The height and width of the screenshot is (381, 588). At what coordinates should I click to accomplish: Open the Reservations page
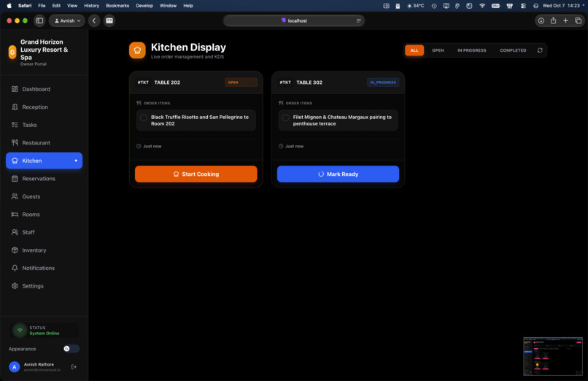click(44, 179)
